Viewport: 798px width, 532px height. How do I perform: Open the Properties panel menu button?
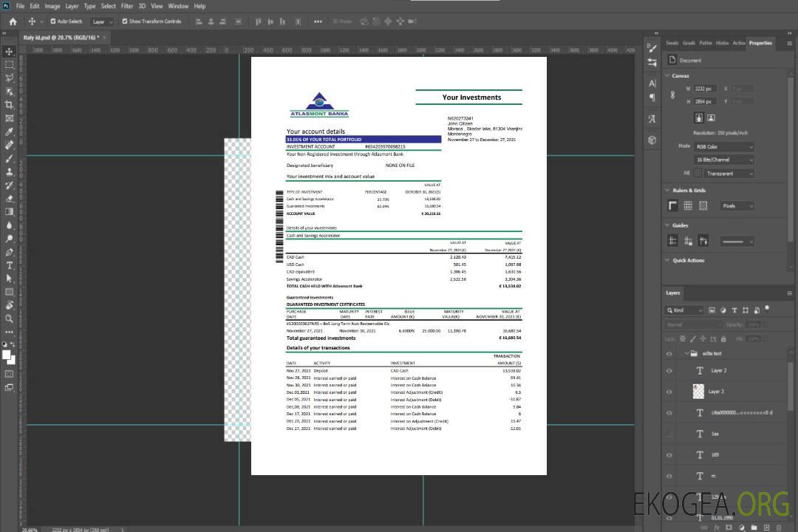pos(789,44)
